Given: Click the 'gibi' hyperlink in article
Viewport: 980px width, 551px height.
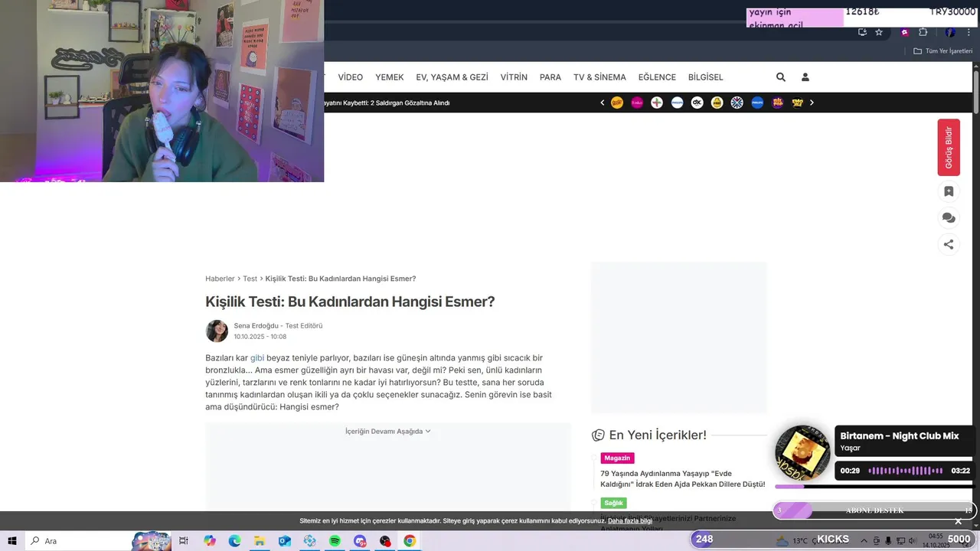Looking at the screenshot, I should (257, 357).
